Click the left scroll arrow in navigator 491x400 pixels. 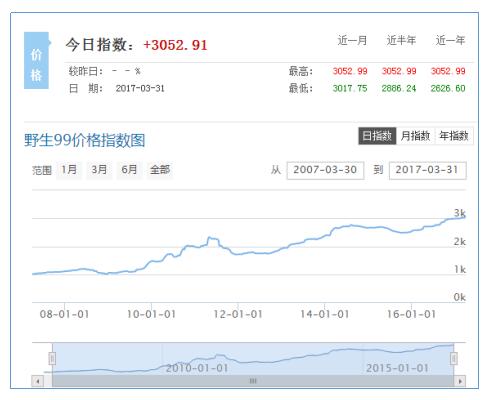(38, 381)
